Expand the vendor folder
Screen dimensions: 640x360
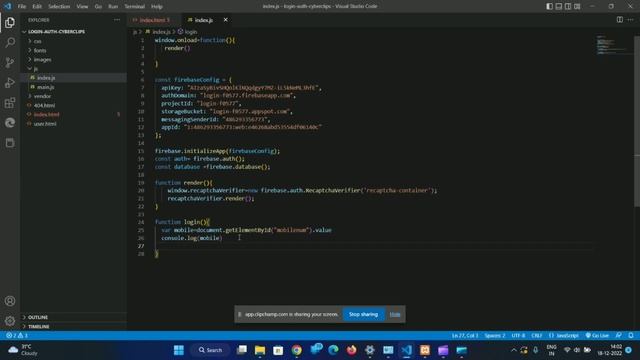click(x=73, y=96)
